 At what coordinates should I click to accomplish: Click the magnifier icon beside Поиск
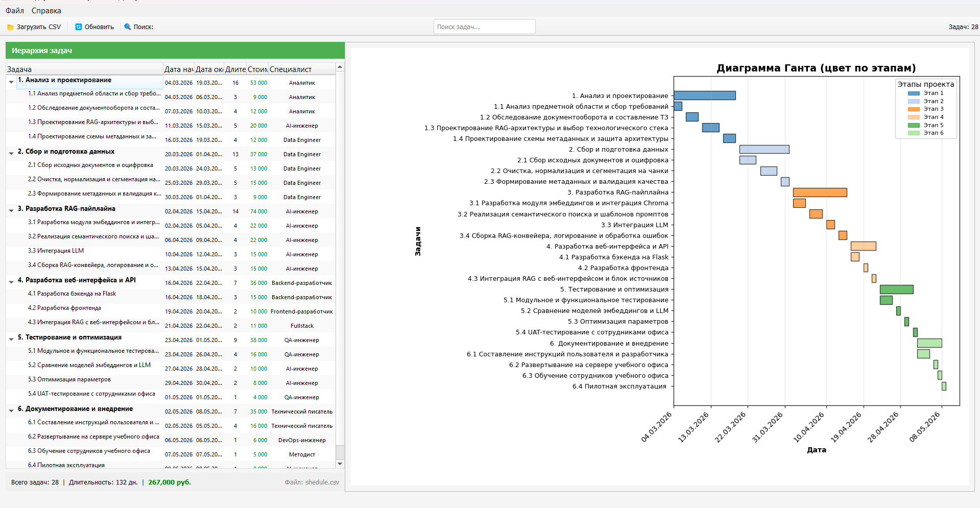point(128,27)
